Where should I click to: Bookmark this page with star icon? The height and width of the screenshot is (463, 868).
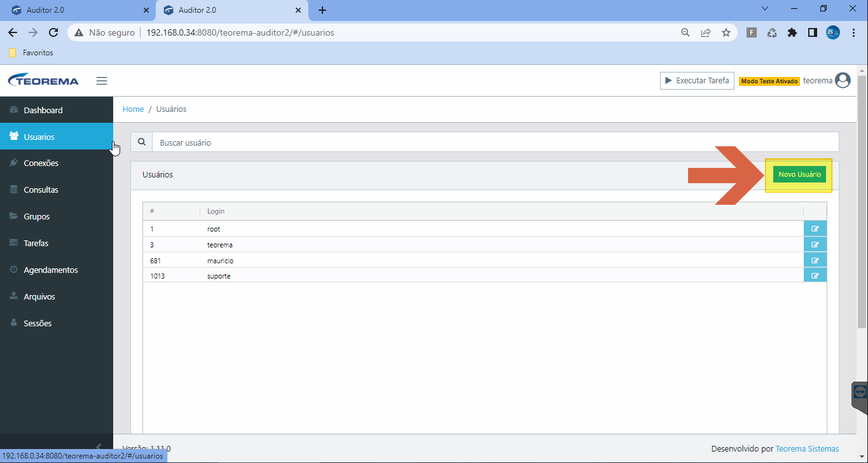(726, 32)
